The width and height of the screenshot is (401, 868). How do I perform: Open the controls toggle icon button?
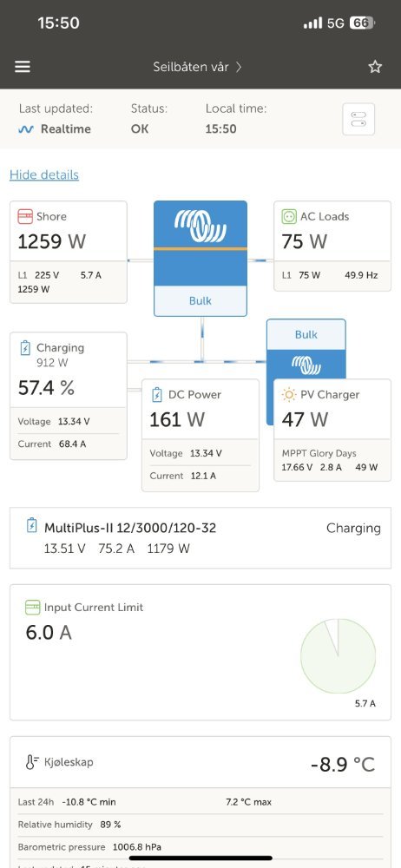[358, 119]
